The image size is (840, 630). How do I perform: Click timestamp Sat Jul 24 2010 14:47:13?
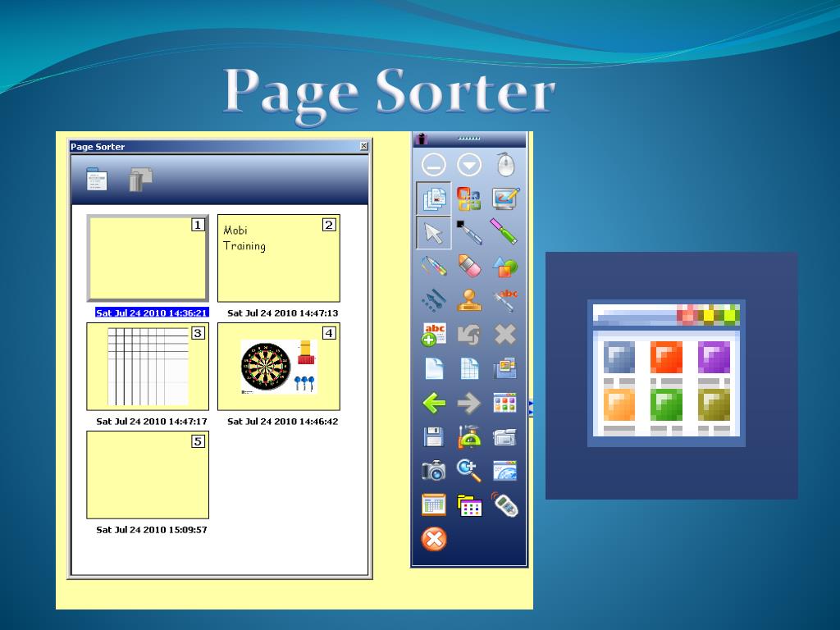[x=283, y=313]
